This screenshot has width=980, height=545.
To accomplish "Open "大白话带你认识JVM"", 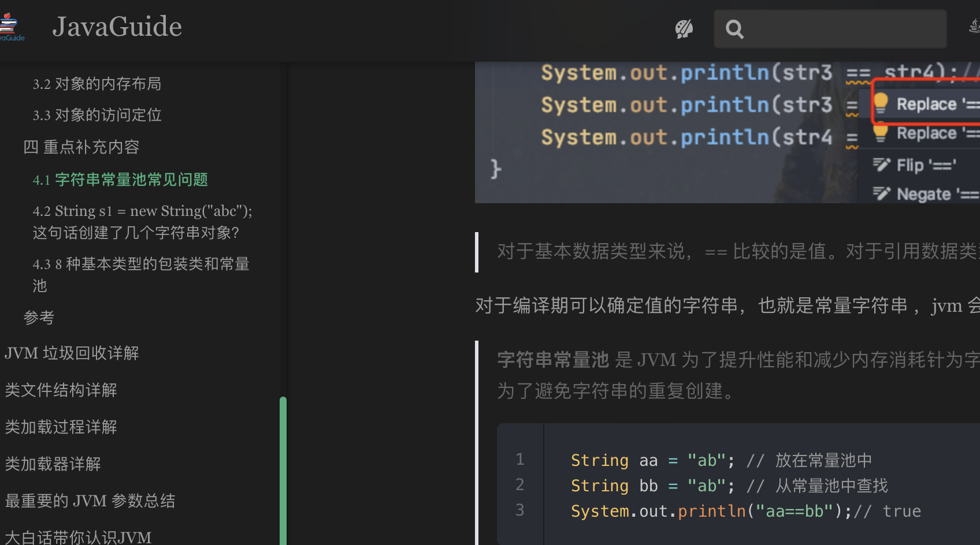I will pos(78,535).
